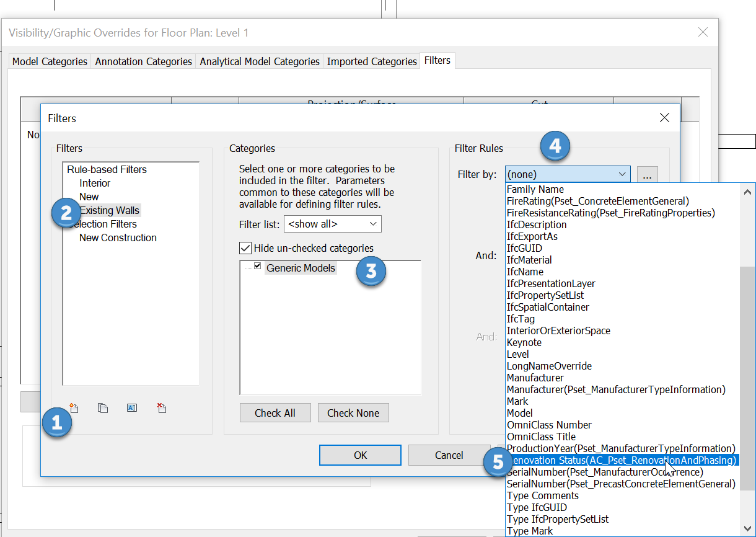Click the Cancel button
Screen dimensions: 756x537
coord(449,455)
